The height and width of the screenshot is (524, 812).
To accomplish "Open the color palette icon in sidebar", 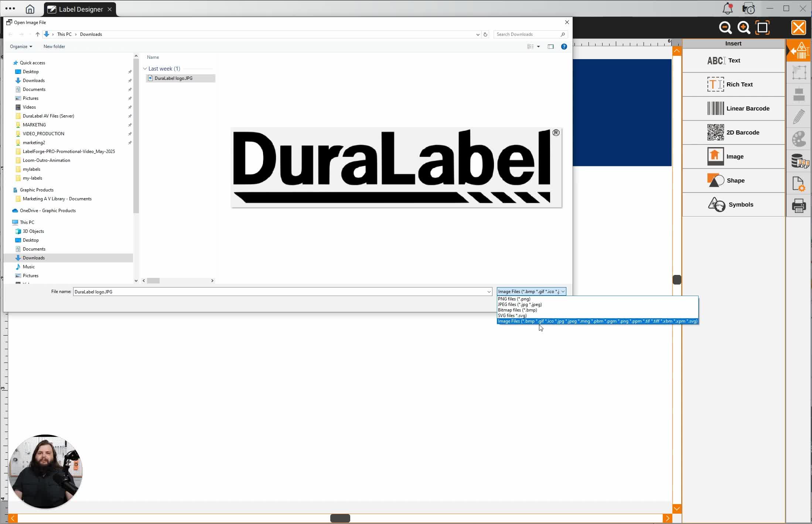I will (x=799, y=139).
